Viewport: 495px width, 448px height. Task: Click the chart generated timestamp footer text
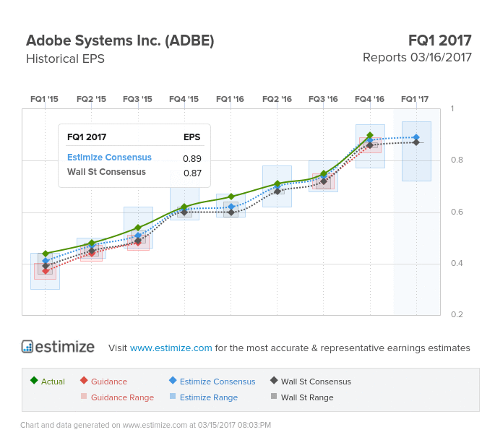point(145,425)
